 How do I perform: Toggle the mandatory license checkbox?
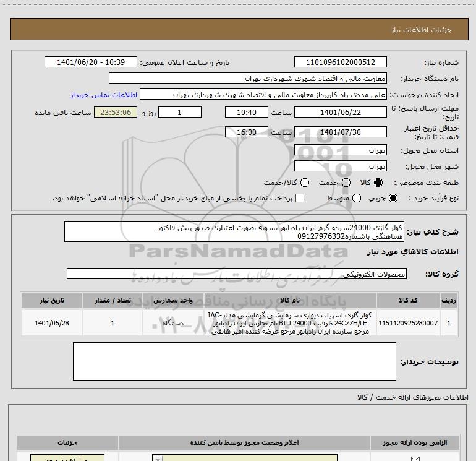(415, 459)
